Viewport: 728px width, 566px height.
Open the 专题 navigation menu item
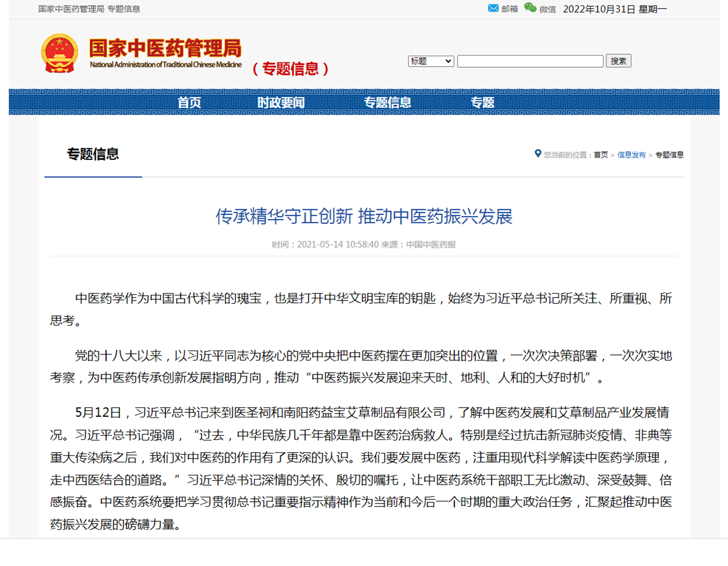482,103
